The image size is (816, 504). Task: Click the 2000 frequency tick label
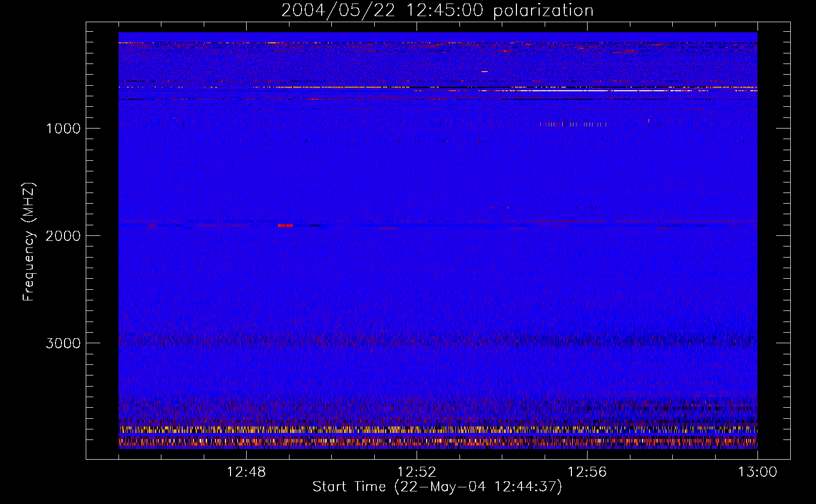(63, 236)
